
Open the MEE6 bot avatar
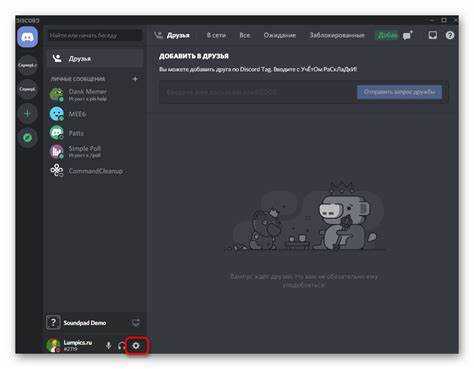[x=57, y=114]
